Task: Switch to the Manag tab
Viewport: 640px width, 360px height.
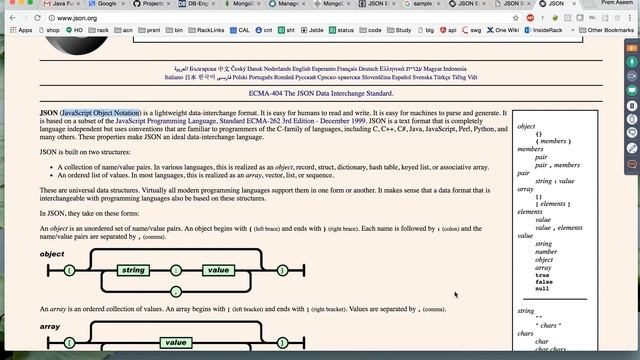Action: point(287,4)
